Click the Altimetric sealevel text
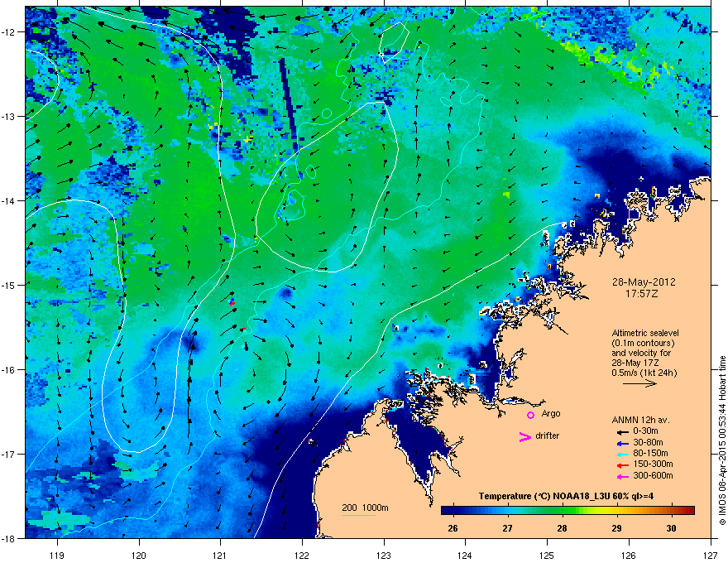 pyautogui.click(x=645, y=333)
